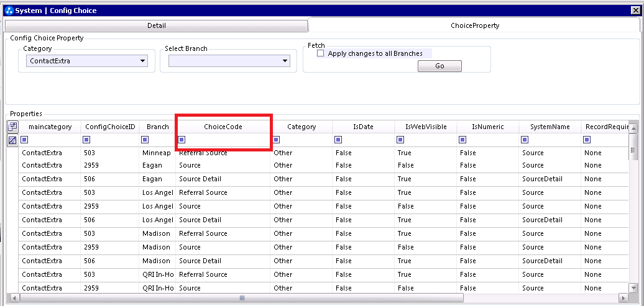Click the app logo icon in title bar
This screenshot has height=306, width=644.
point(9,11)
